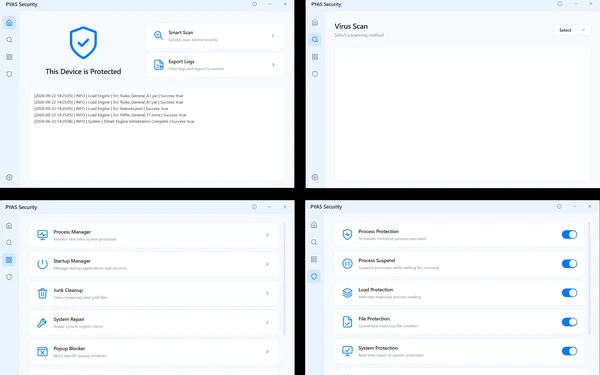Viewport: 600px width, 375px height.
Task: Click the Process Suspend pause icon
Action: point(347,264)
